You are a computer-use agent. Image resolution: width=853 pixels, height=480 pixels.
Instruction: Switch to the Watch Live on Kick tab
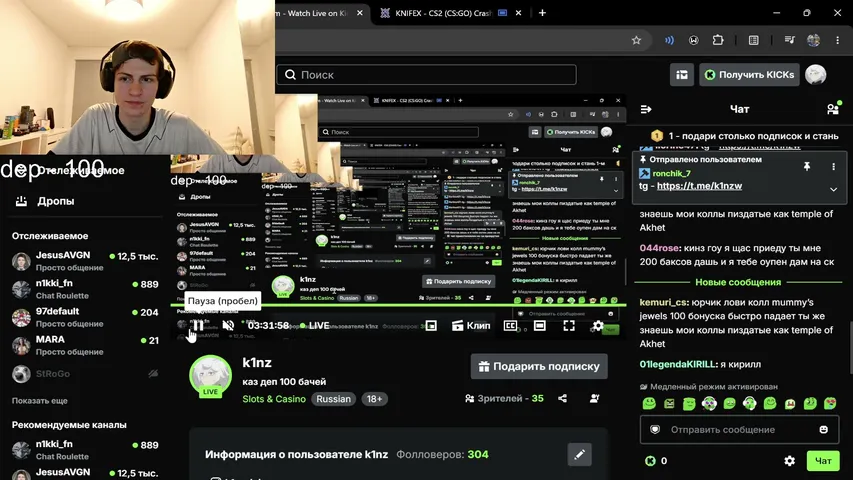tap(320, 13)
